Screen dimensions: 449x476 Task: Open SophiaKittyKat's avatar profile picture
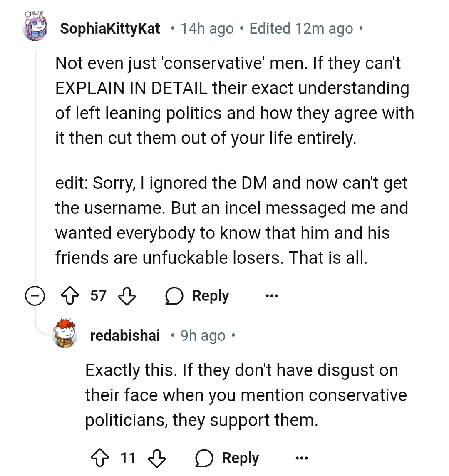pyautogui.click(x=35, y=27)
